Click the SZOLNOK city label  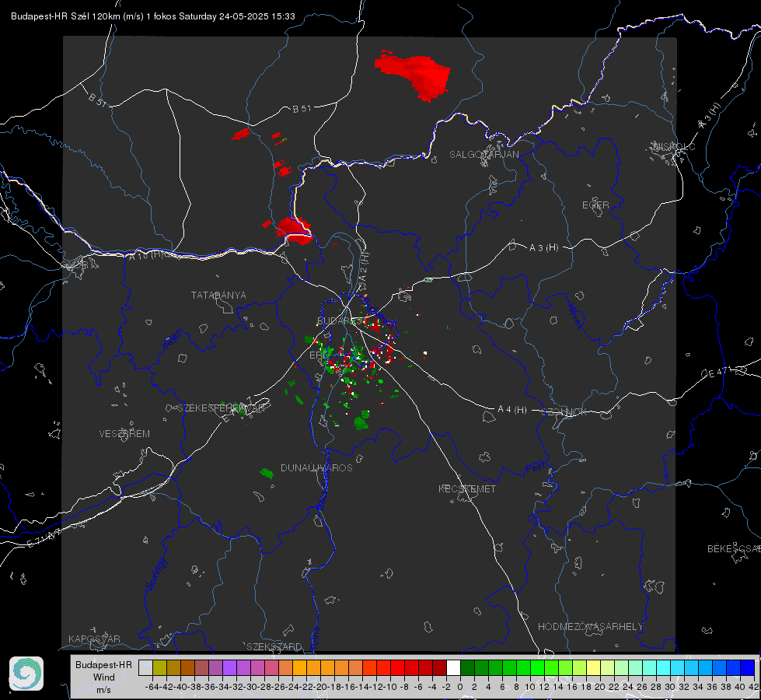pyautogui.click(x=564, y=412)
